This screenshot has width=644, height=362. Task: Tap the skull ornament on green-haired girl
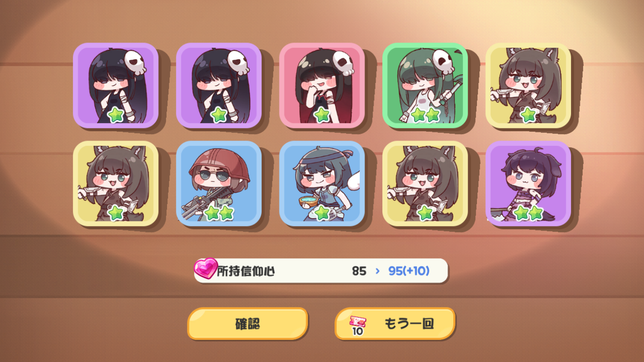click(x=443, y=61)
